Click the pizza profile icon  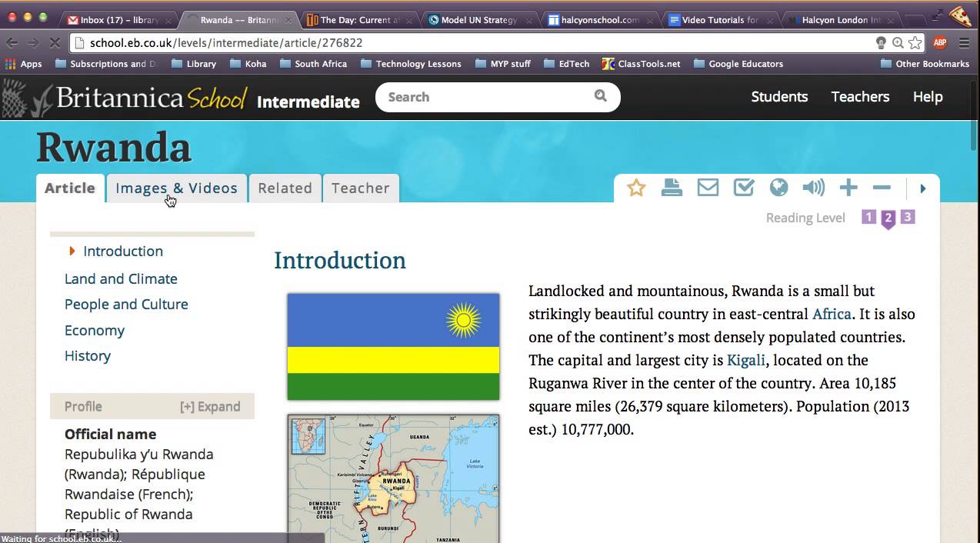point(960,15)
